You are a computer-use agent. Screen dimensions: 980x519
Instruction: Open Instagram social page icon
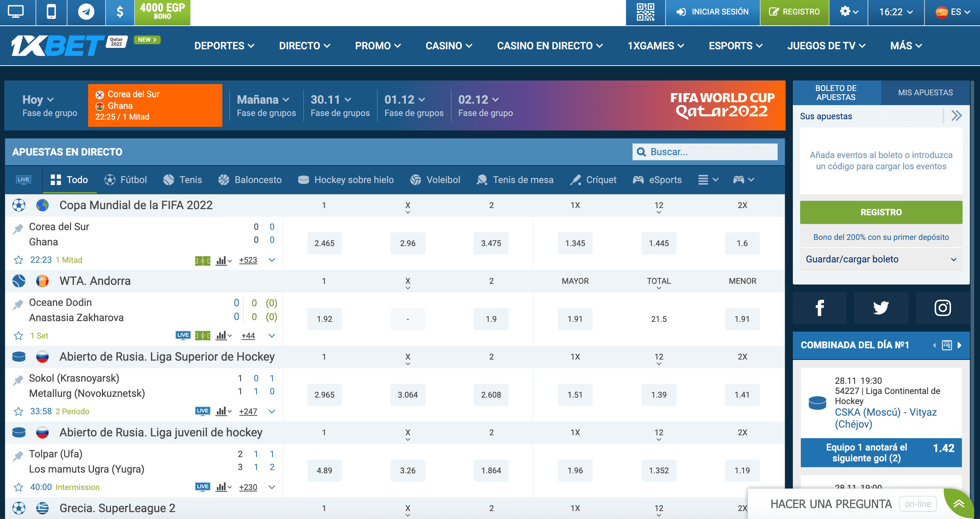click(x=942, y=308)
